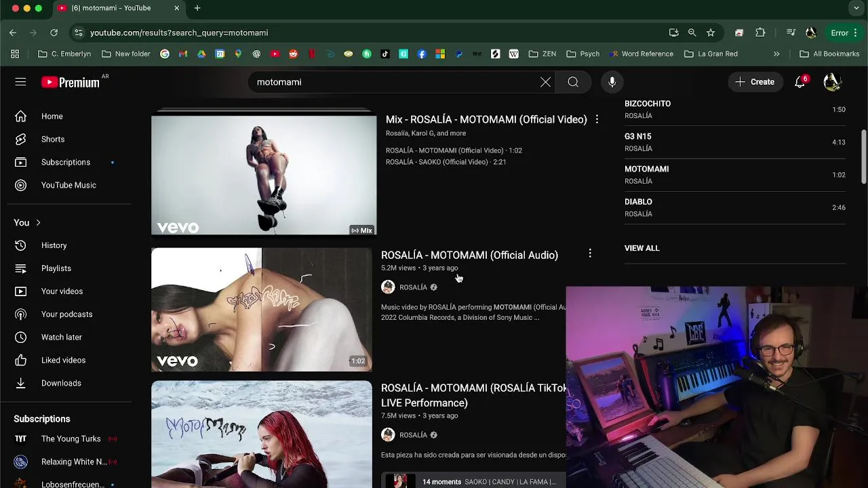Play MOTOMAMI track in the album list
868x488 pixels.
click(735, 175)
